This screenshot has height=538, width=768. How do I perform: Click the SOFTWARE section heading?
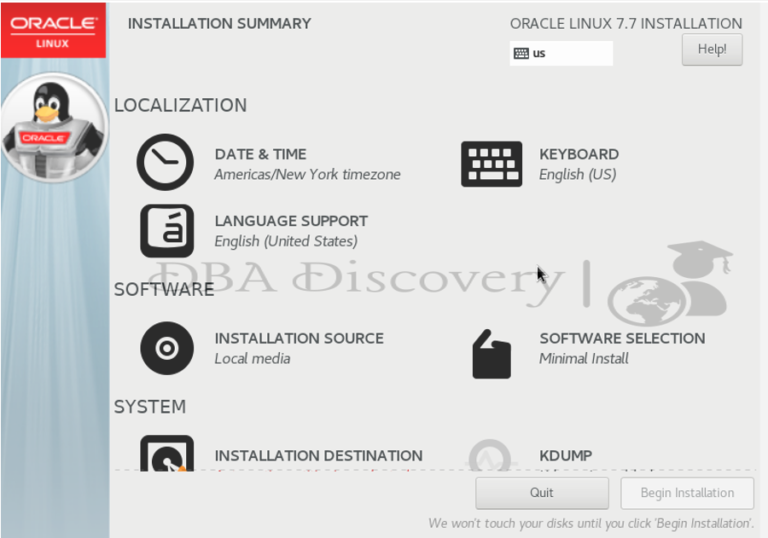pos(164,290)
